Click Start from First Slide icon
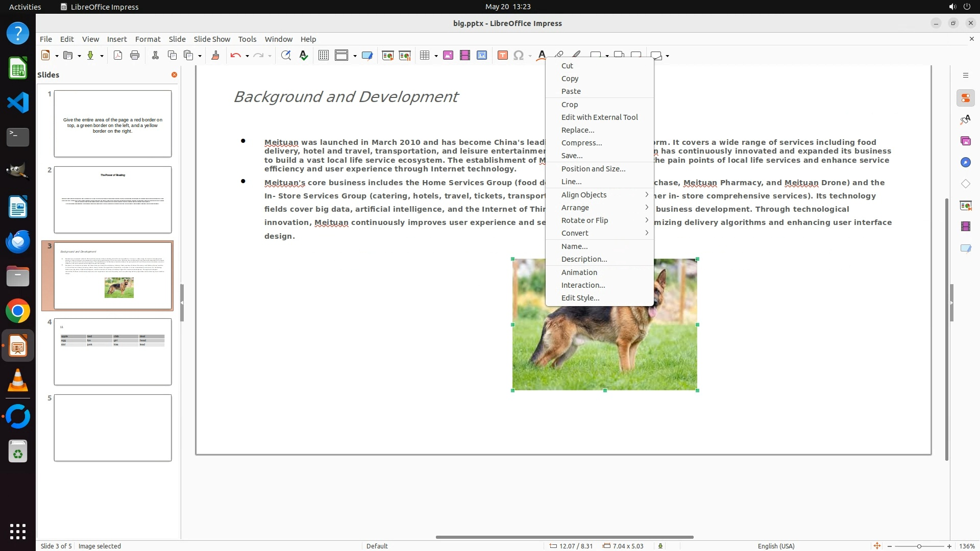The width and height of the screenshot is (980, 551). tap(387, 56)
